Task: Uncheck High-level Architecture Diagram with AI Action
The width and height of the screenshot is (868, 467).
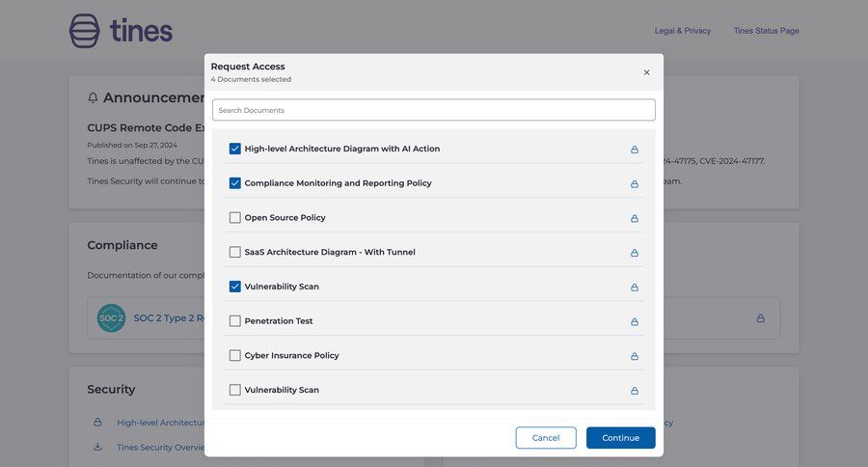Action: (x=234, y=149)
